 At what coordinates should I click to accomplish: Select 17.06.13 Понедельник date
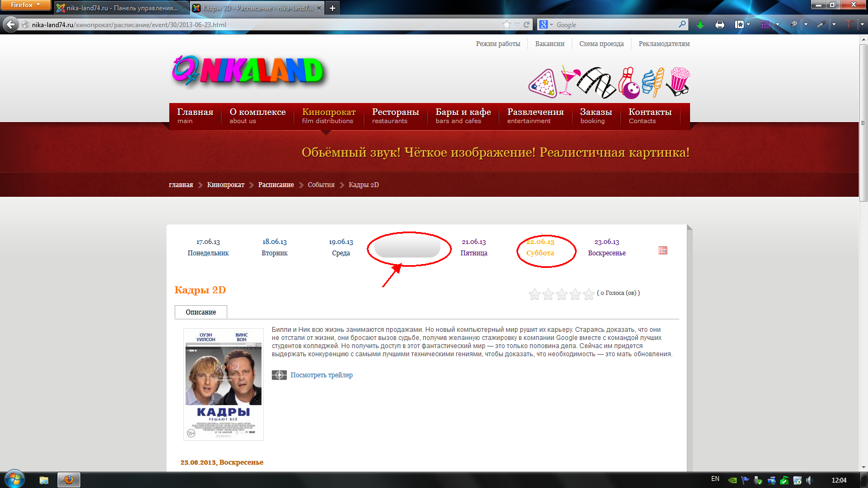point(208,247)
